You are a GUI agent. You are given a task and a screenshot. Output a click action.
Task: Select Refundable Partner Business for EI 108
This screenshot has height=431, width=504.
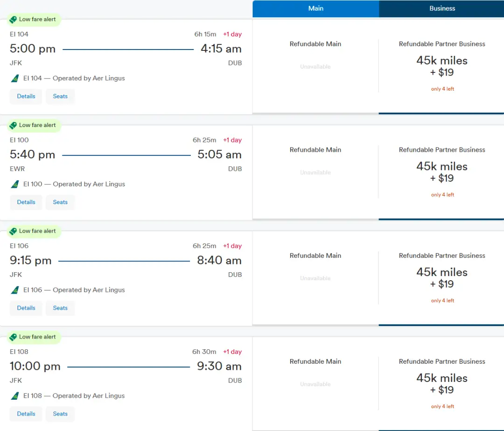(x=441, y=383)
